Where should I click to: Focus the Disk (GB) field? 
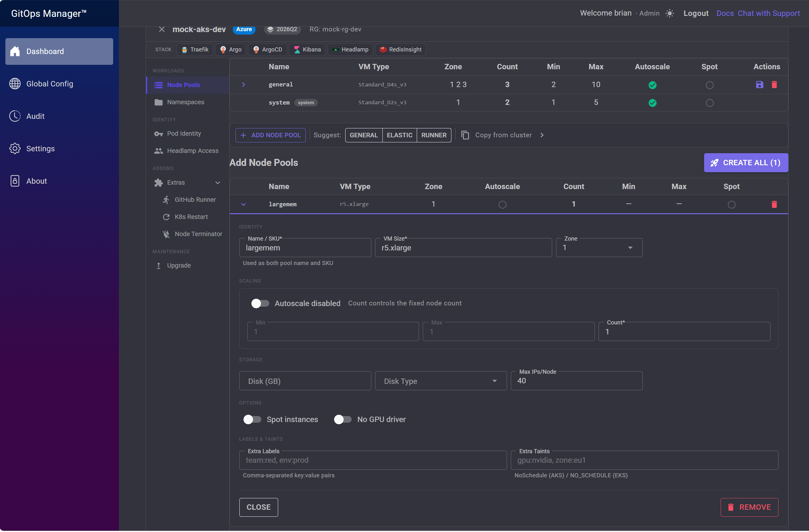(x=305, y=381)
